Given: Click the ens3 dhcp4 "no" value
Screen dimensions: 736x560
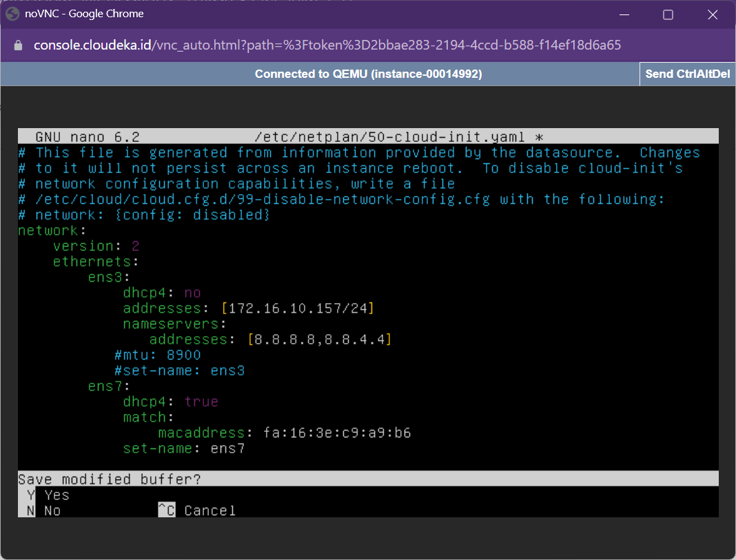Looking at the screenshot, I should click(x=192, y=293).
